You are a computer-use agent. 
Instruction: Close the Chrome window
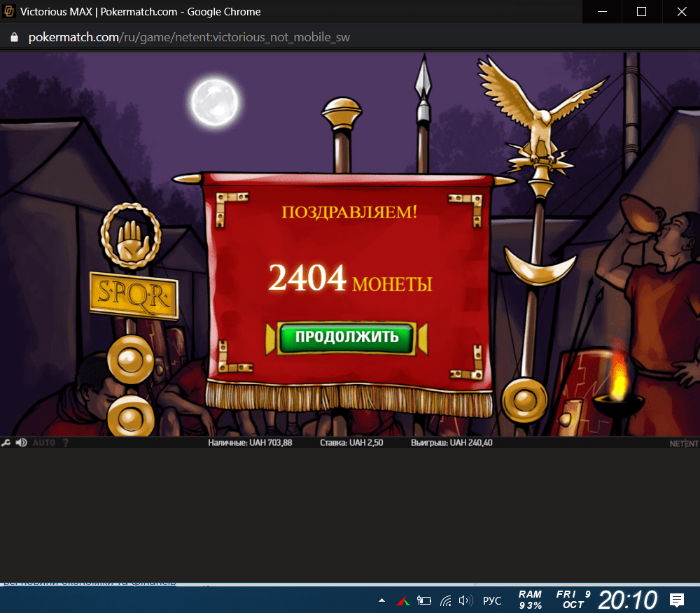click(681, 12)
